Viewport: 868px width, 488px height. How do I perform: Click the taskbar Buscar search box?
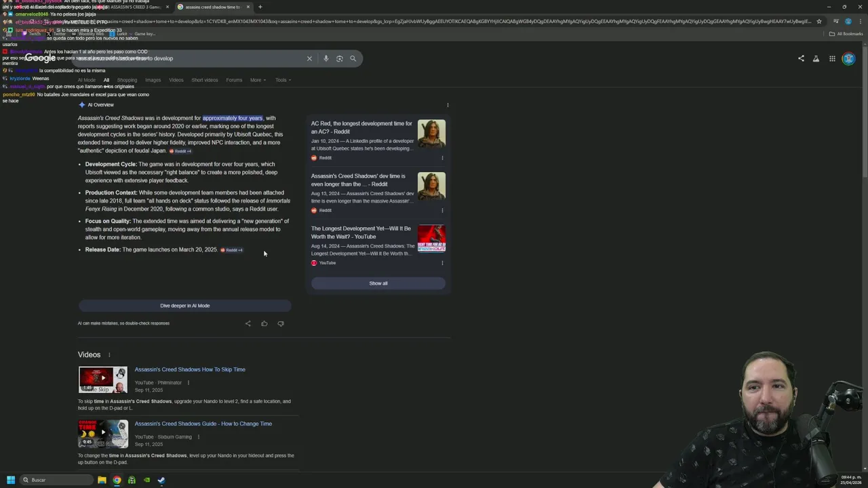pyautogui.click(x=56, y=480)
